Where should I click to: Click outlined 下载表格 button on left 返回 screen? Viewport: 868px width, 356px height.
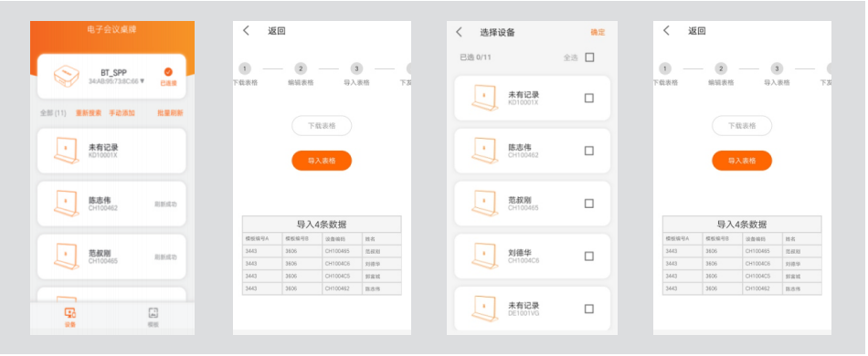pos(322,125)
